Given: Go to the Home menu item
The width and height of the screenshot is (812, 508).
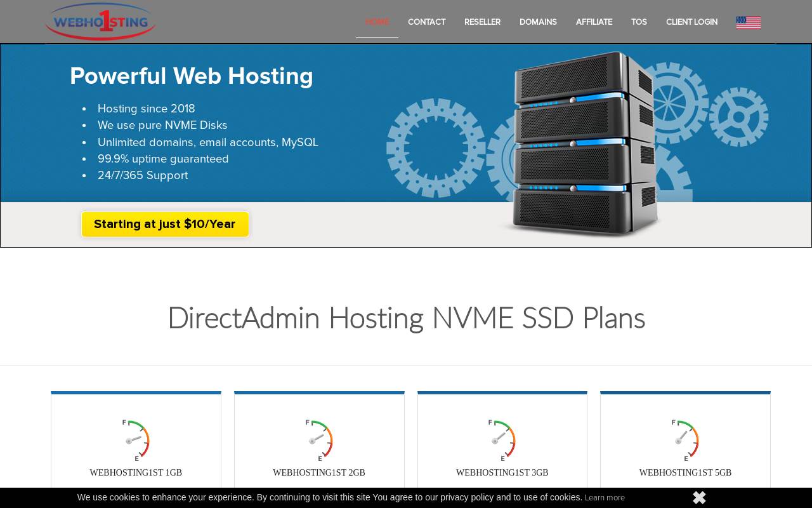Looking at the screenshot, I should click(377, 22).
